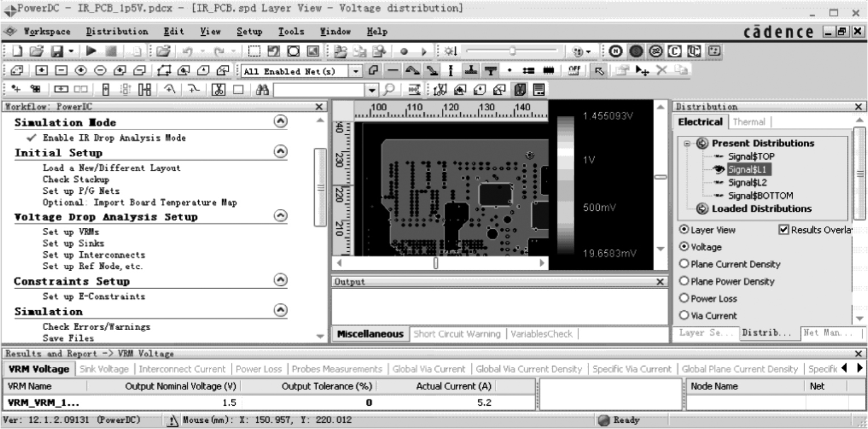The width and height of the screenshot is (868, 429).
Task: Click the layout view horizontal scrollbar thumb
Action: 436,264
